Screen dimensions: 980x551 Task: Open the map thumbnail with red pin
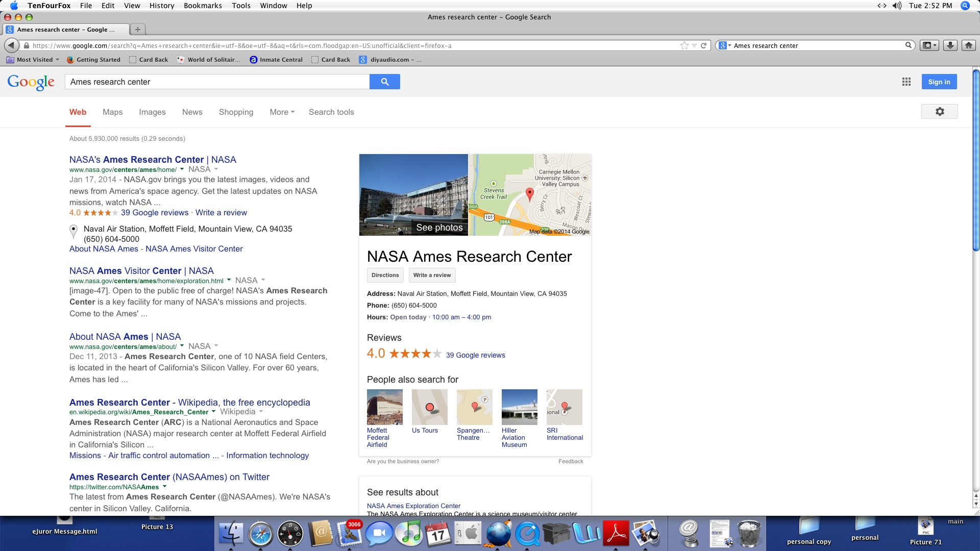pos(530,194)
